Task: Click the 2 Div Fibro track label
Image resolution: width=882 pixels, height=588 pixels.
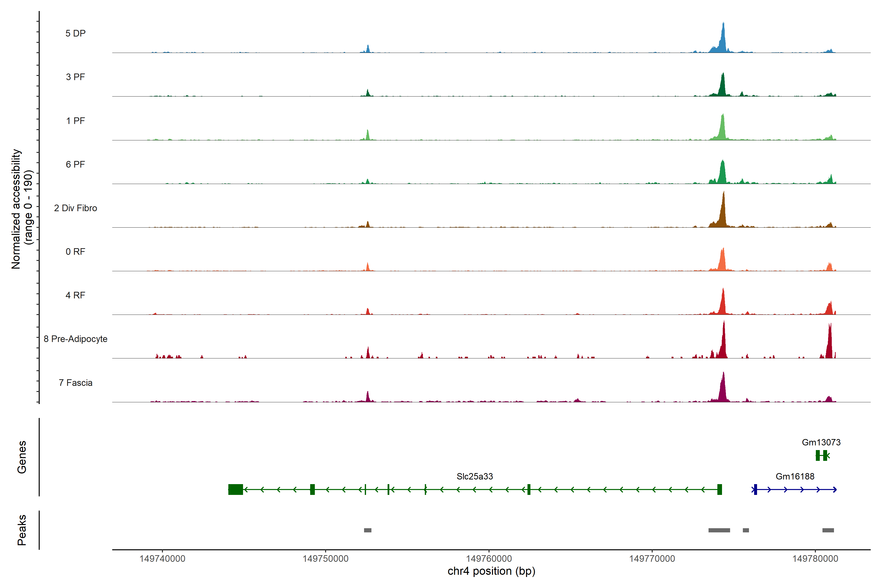Action: [x=75, y=208]
